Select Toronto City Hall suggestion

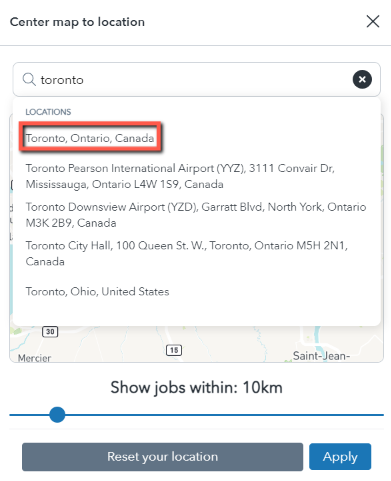pyautogui.click(x=187, y=253)
